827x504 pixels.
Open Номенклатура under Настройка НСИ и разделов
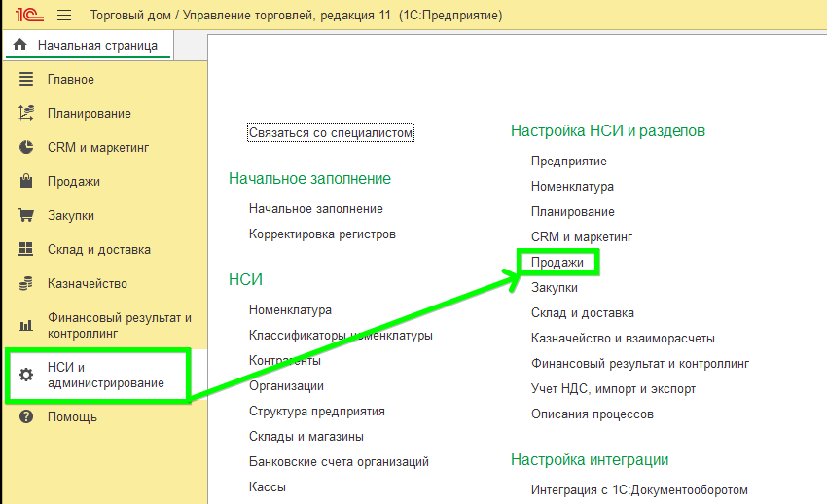point(572,186)
